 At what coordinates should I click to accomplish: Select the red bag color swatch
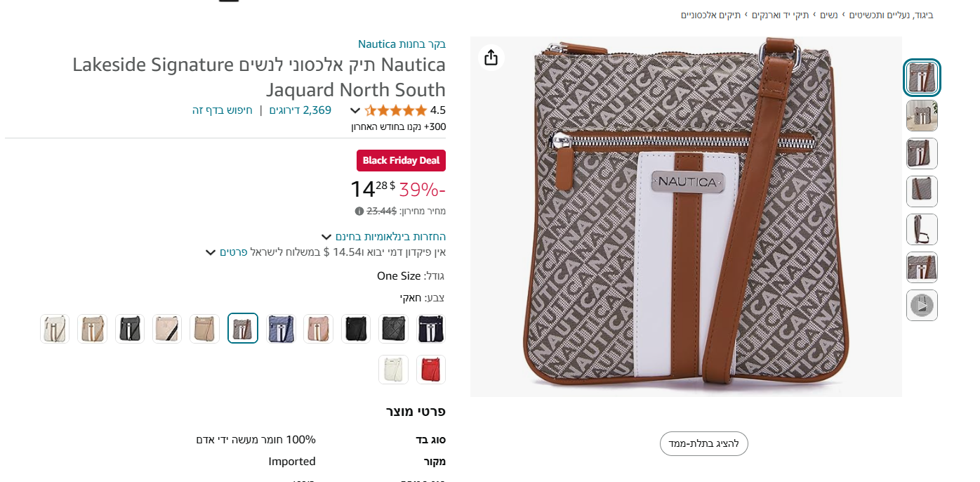[431, 370]
